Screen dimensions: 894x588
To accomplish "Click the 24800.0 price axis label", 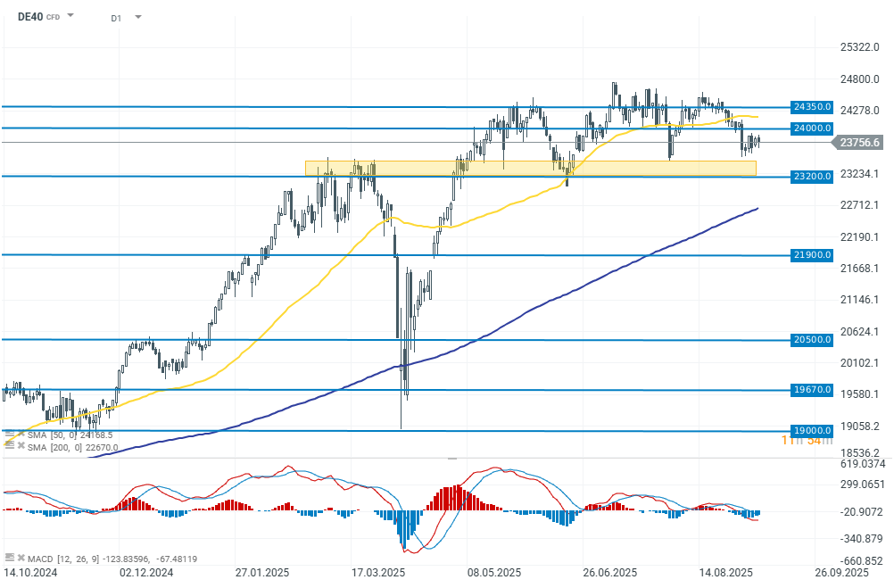I will pos(860,79).
